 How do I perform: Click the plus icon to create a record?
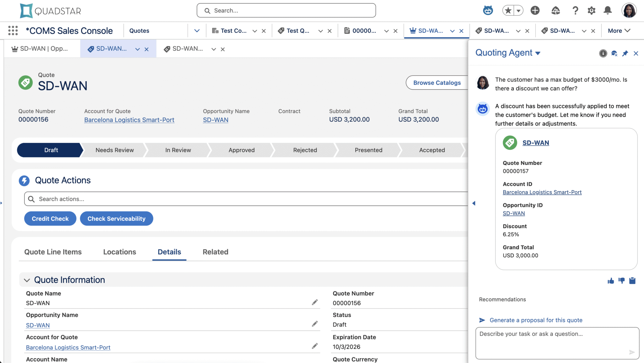coord(535,10)
